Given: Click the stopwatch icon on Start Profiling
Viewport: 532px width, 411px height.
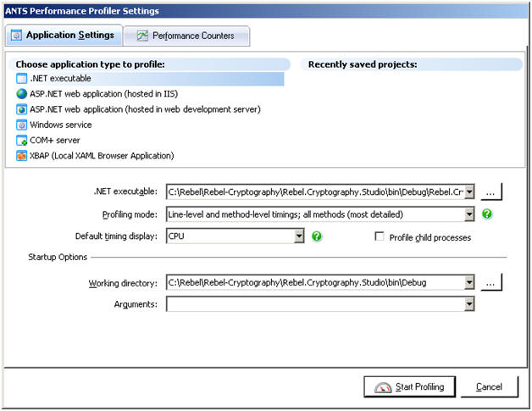Looking at the screenshot, I should pos(383,387).
